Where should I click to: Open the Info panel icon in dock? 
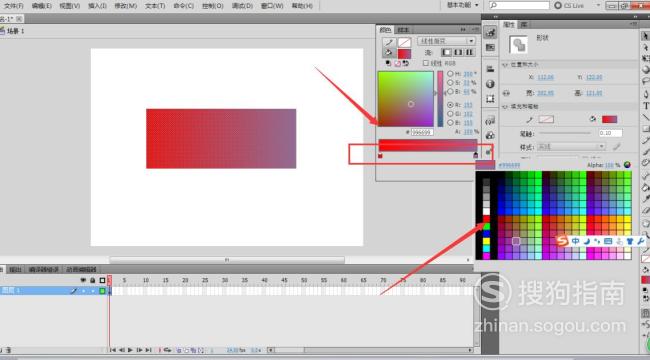[x=490, y=84]
